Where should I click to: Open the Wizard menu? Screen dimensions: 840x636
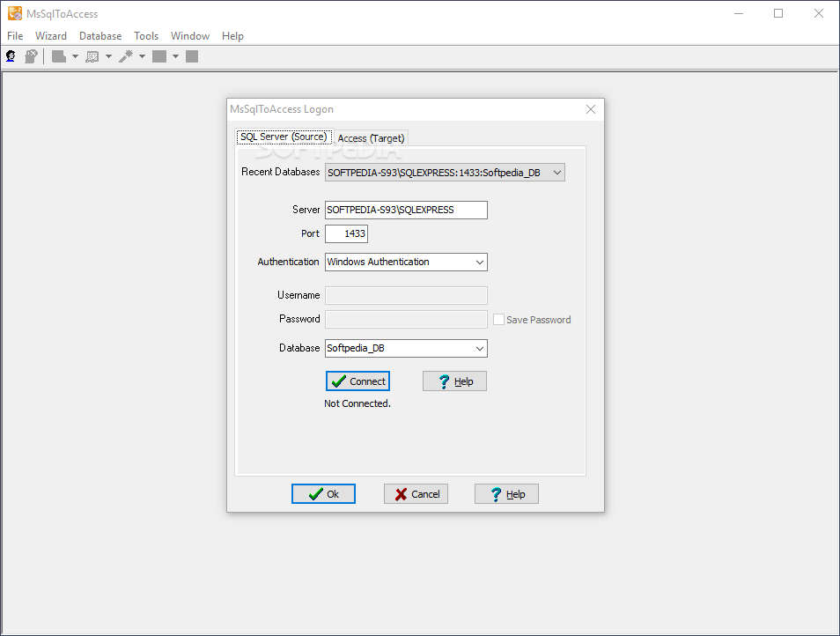click(x=51, y=36)
